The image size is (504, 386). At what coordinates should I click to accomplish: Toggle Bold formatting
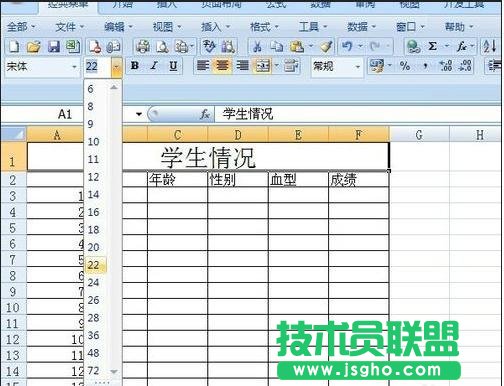(135, 66)
